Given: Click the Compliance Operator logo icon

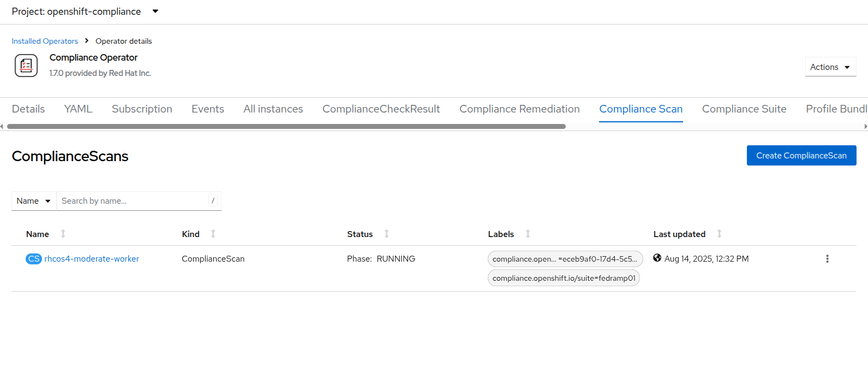Looking at the screenshot, I should pos(26,66).
